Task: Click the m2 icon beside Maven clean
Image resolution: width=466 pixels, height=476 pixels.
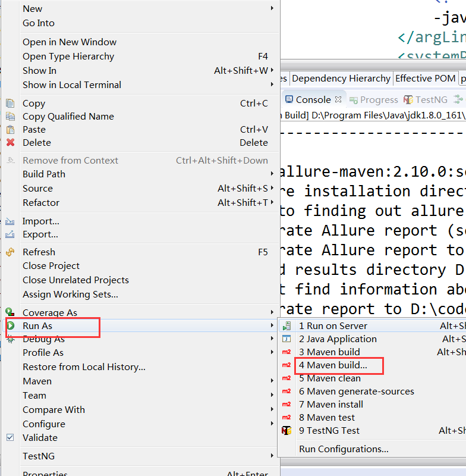Action: click(x=286, y=378)
